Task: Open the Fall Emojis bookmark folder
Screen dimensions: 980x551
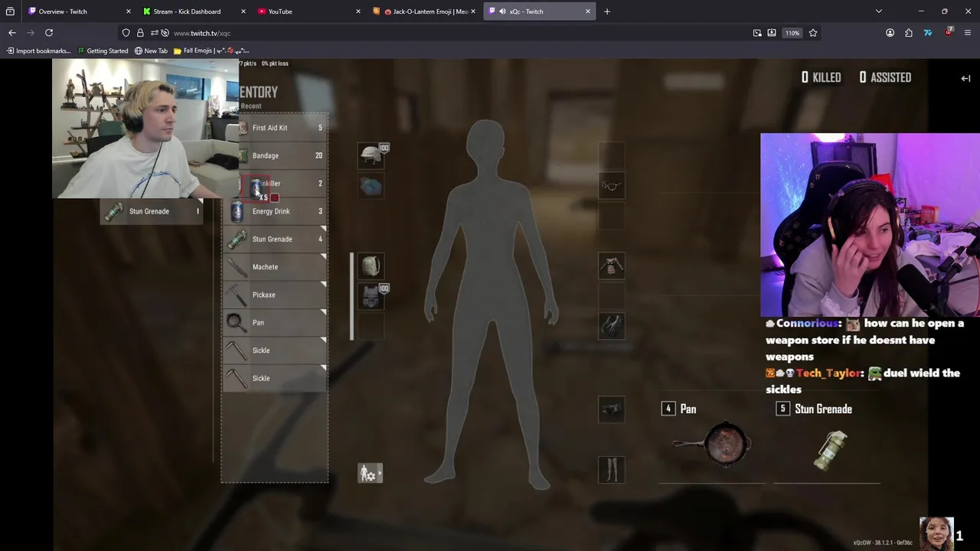Action: [x=211, y=51]
